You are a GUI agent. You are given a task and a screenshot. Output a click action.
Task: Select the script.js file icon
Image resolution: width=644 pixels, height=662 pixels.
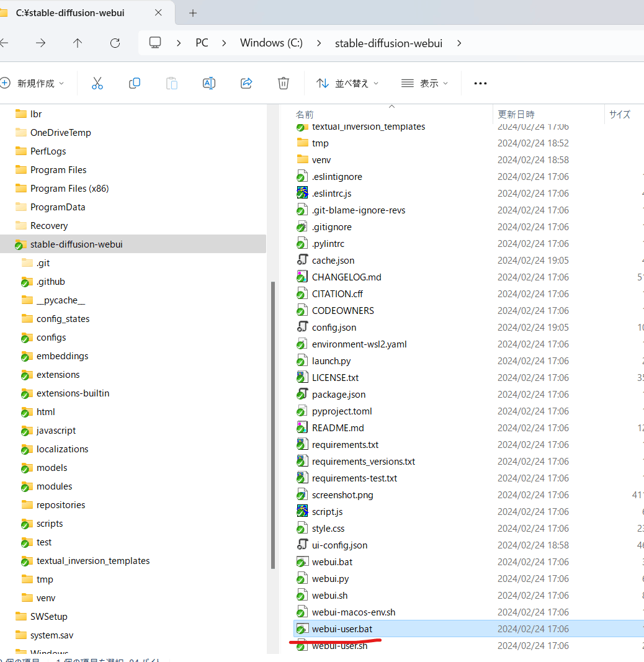pyautogui.click(x=302, y=511)
